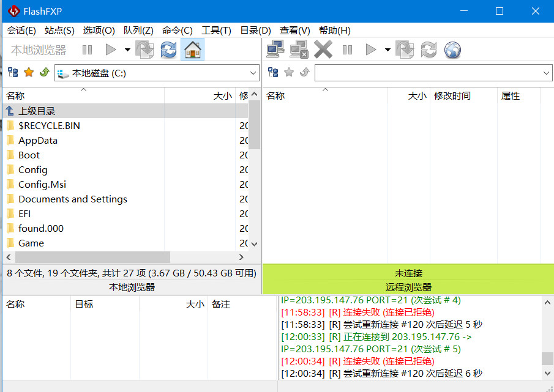Open the 会话(E) menu
Image resolution: width=554 pixels, height=392 pixels.
tap(20, 30)
